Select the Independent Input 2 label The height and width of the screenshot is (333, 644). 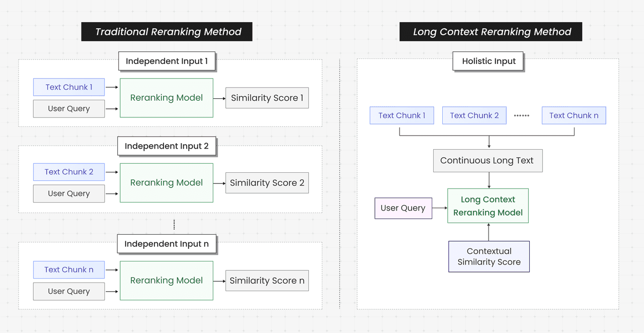tap(167, 146)
